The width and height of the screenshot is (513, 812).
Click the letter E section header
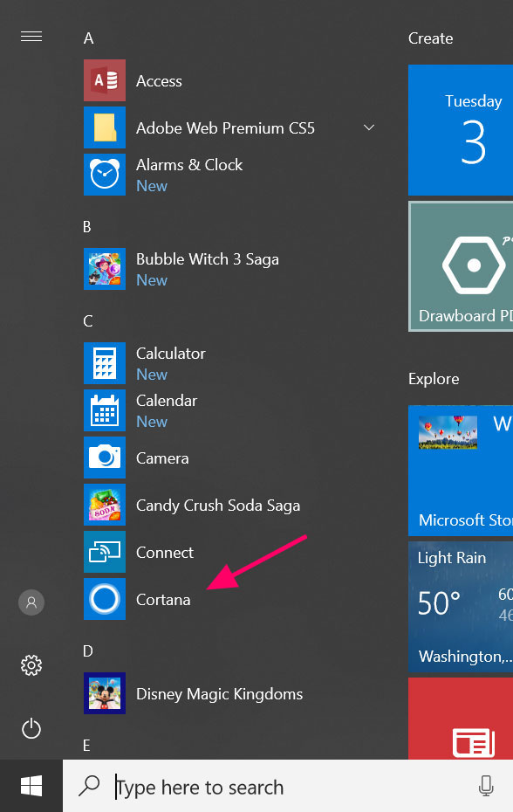[86, 745]
